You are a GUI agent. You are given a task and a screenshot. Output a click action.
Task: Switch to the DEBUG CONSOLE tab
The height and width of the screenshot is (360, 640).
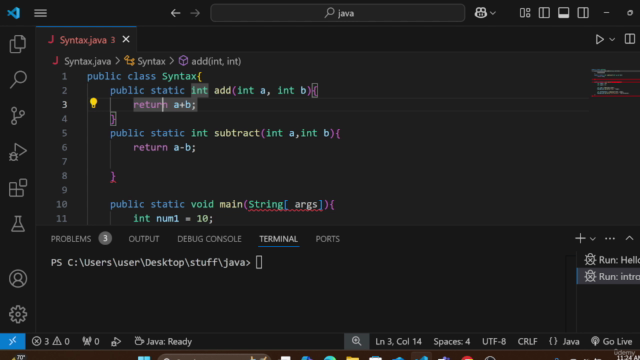(x=209, y=239)
